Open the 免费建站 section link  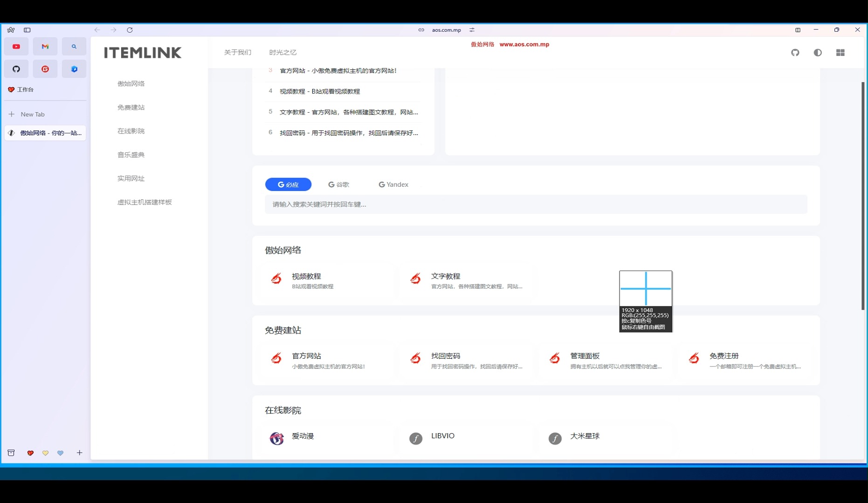pyautogui.click(x=131, y=107)
